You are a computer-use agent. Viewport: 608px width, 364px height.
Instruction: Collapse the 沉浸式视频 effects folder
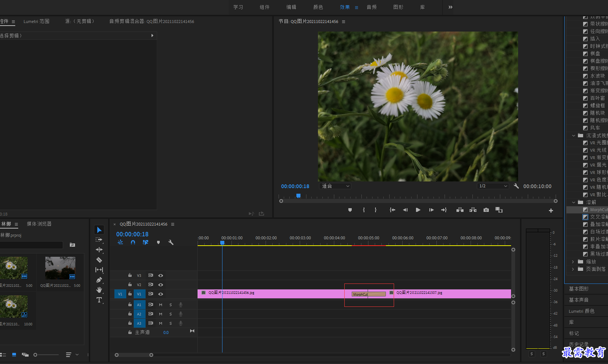pos(573,135)
